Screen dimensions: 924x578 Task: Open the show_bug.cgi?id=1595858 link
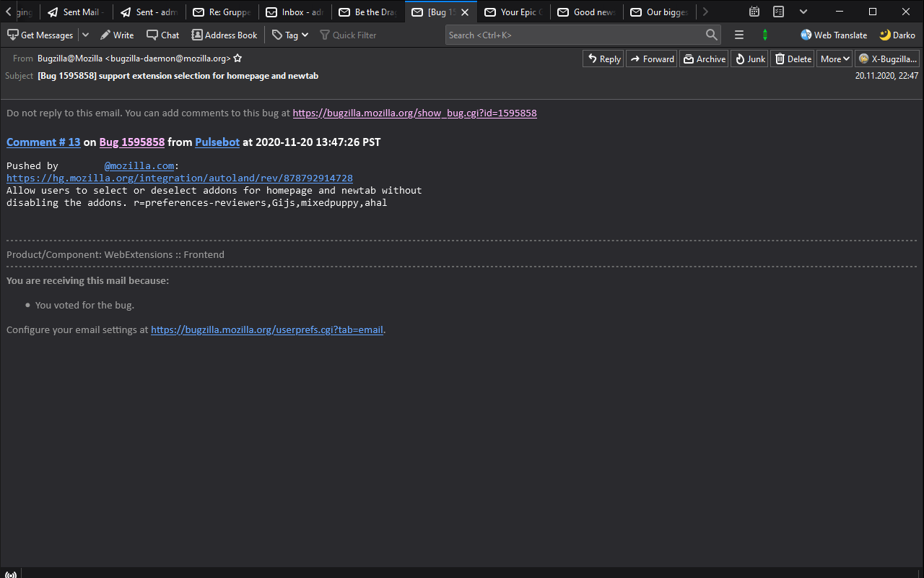(x=414, y=113)
